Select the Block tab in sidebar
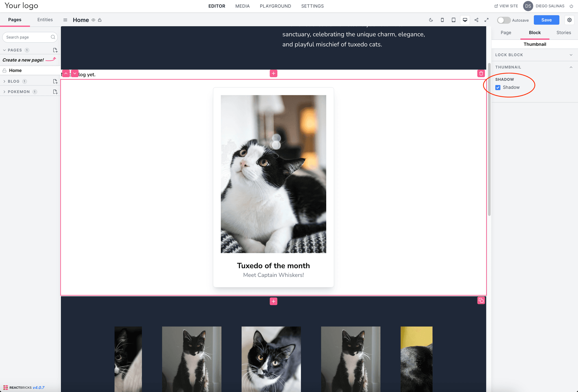Screen dimensions: 578x392 [x=535, y=32]
